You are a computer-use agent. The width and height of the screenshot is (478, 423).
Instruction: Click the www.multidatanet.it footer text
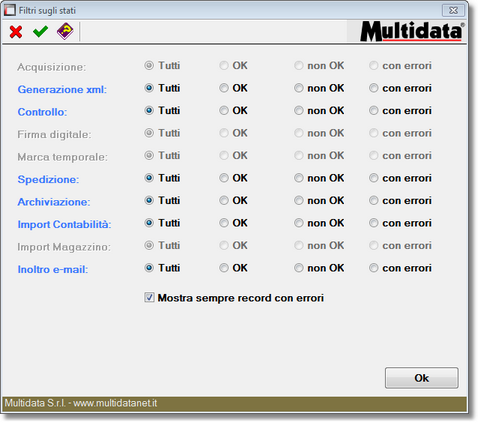[x=115, y=403]
